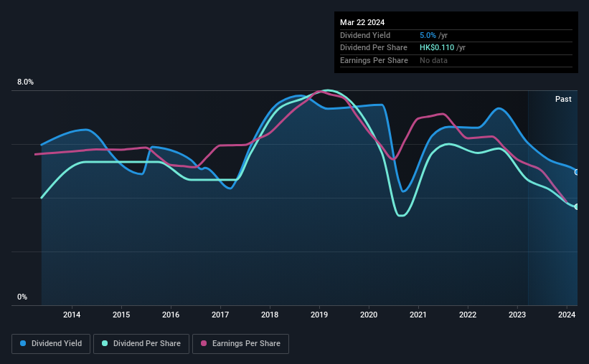Click the Earnings Per Share tooltip row label
This screenshot has height=364, width=589.
click(x=374, y=60)
